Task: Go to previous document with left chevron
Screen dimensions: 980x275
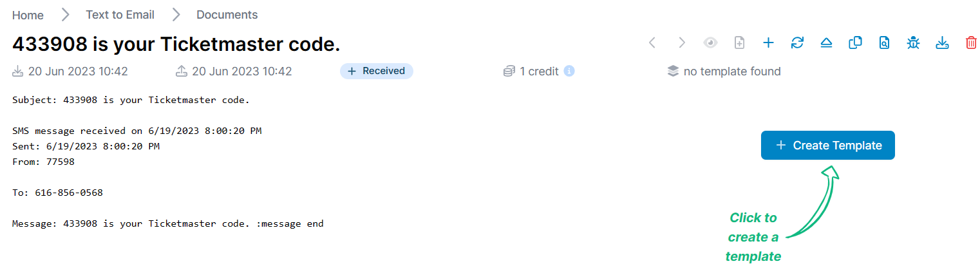Action: click(x=652, y=43)
